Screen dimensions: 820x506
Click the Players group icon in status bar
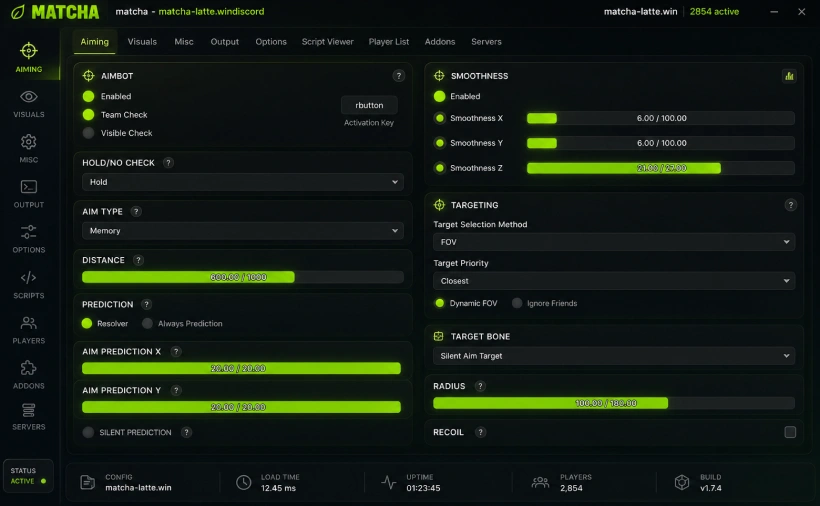coord(540,482)
